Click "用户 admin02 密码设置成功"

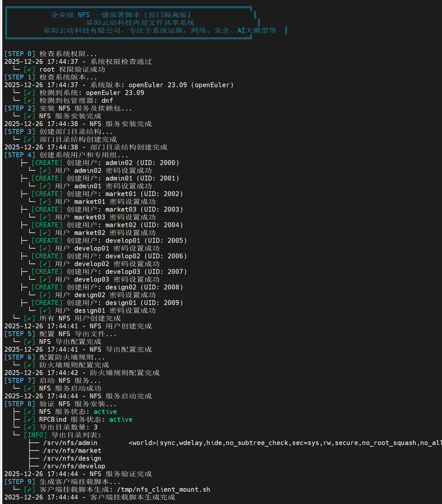[103, 170]
